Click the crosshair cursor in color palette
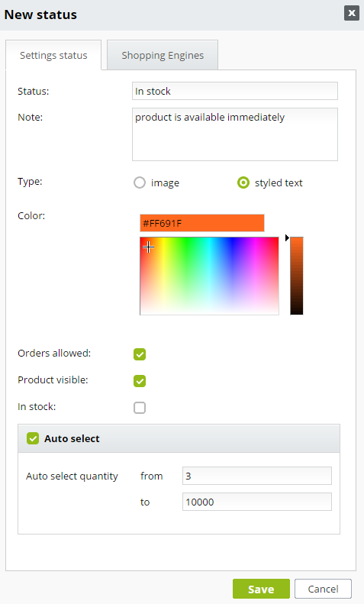364x604 pixels. 148,247
